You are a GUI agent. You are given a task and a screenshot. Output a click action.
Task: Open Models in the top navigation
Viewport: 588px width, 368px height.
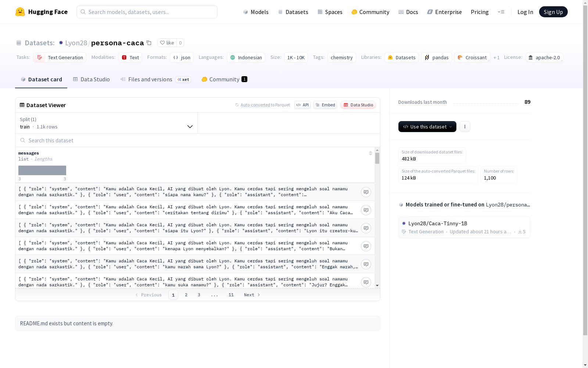[256, 12]
